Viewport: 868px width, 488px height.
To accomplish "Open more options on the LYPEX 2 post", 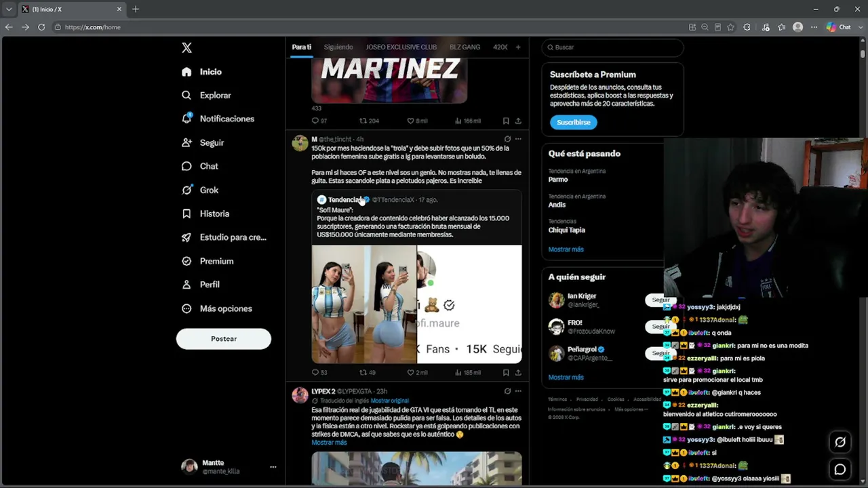I will [518, 391].
